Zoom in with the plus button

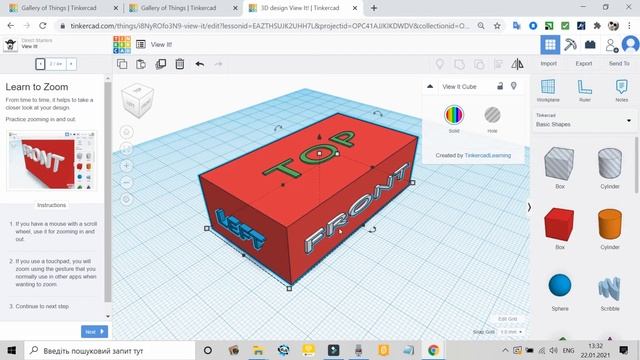(x=127, y=165)
